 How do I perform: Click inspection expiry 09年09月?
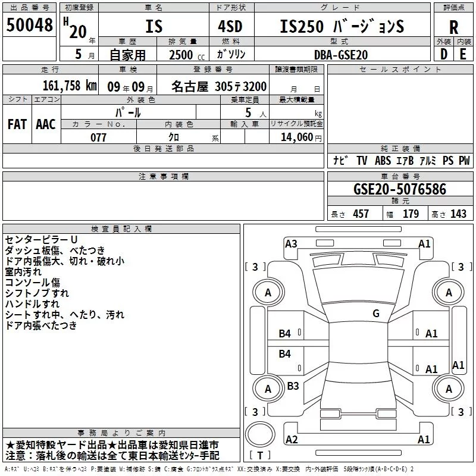130,87
